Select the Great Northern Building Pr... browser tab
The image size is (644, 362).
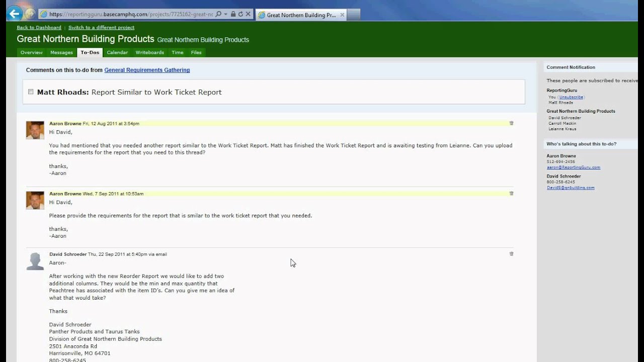pyautogui.click(x=301, y=15)
